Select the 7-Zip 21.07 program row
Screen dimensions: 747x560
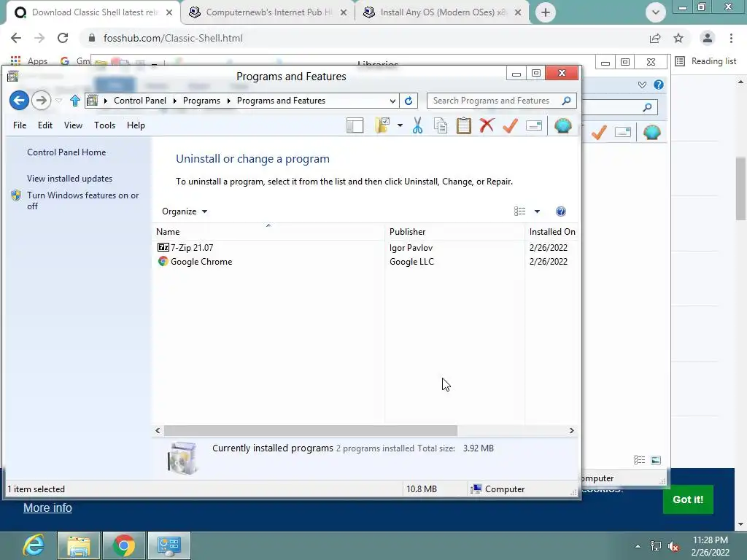coord(365,248)
